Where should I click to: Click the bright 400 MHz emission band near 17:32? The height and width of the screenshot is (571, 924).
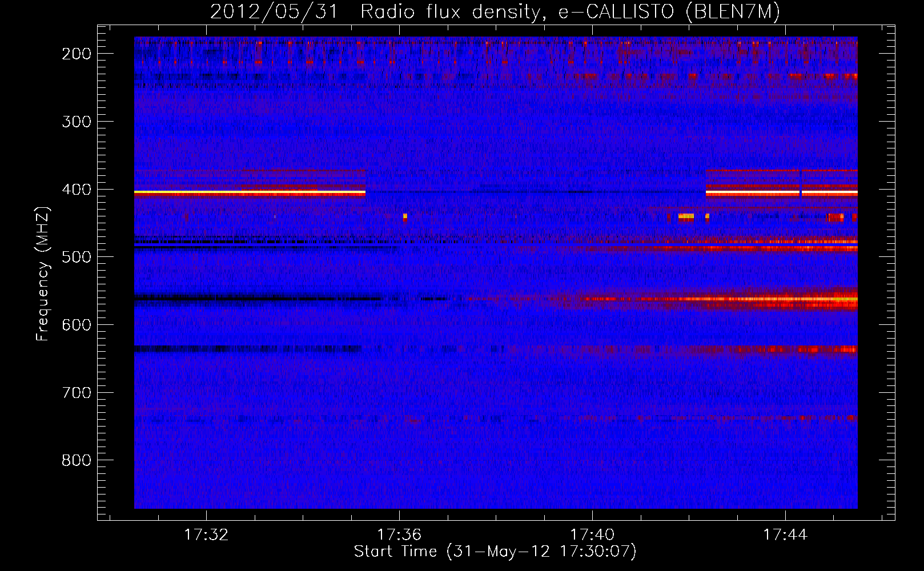250,194
